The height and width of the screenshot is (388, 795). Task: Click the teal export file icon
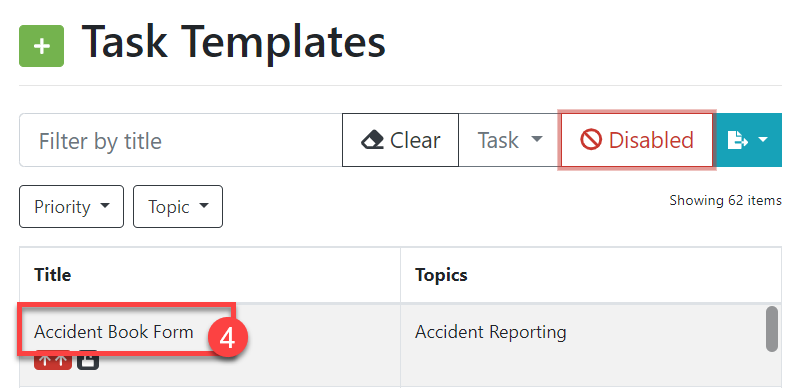click(737, 140)
